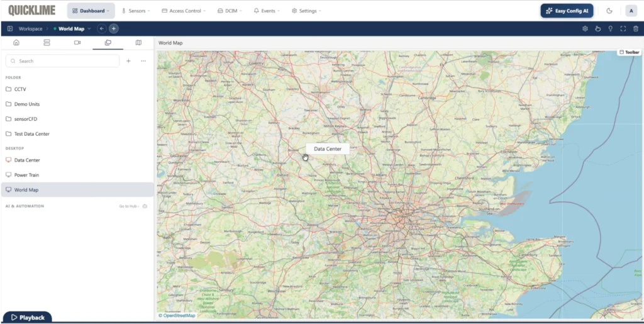Screen dimensions: 644x324
Task: Click the Workspace breadcrumb
Action: (30, 29)
